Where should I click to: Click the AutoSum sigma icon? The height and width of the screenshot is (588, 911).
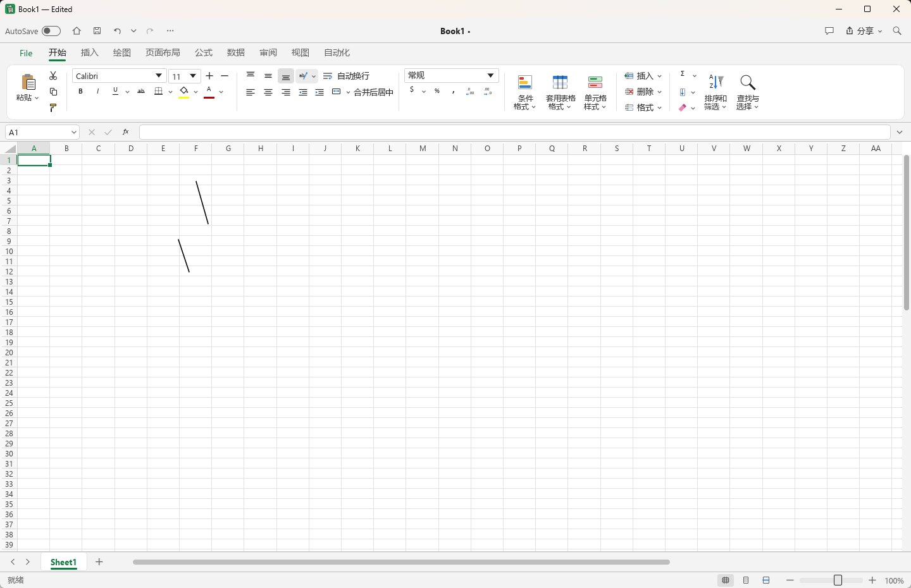(683, 75)
